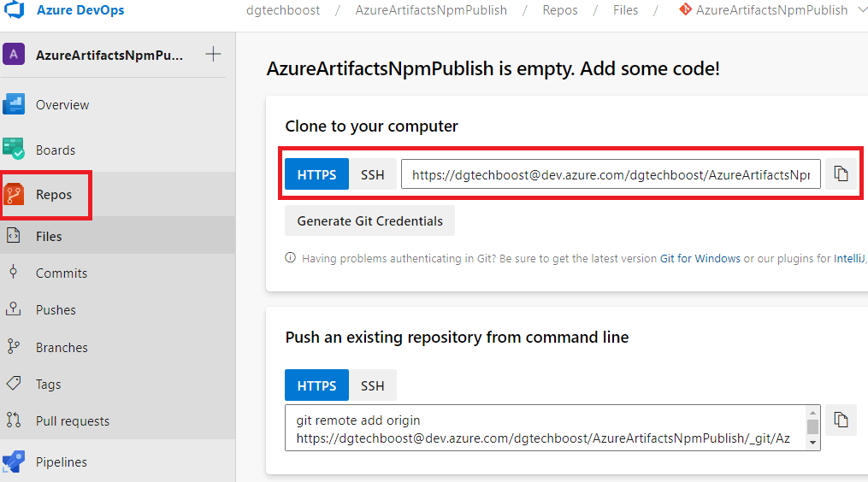This screenshot has height=482, width=868.
Task: Open the Git for Windows link
Action: 700,258
